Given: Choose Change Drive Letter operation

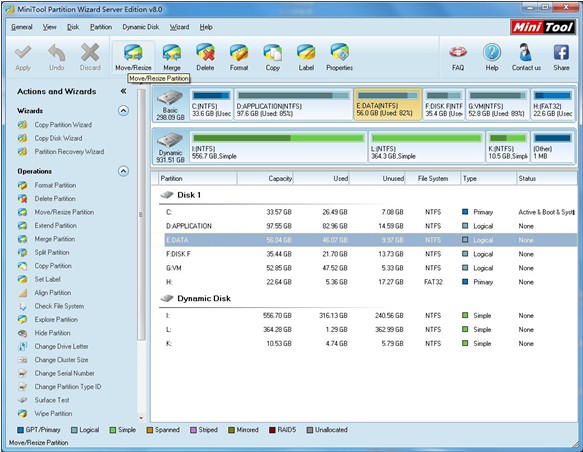Looking at the screenshot, I should (61, 346).
